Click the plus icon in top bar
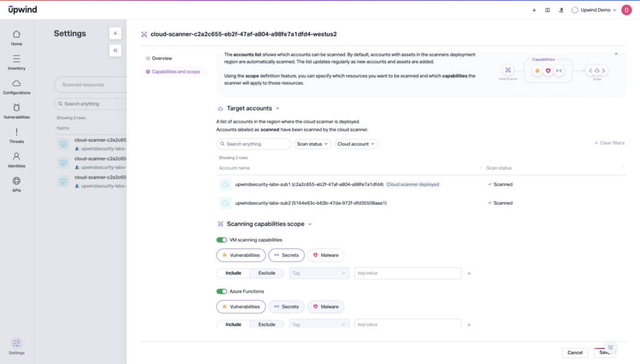The height and width of the screenshot is (364, 640). pyautogui.click(x=534, y=10)
